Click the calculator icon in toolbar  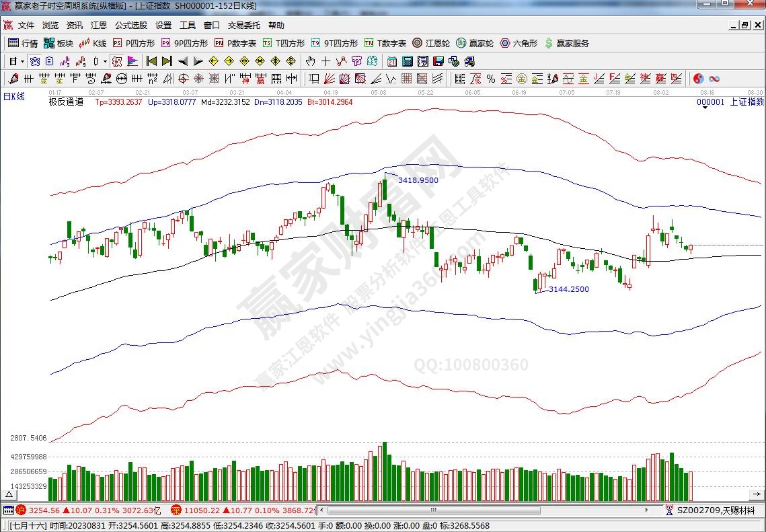(x=407, y=61)
